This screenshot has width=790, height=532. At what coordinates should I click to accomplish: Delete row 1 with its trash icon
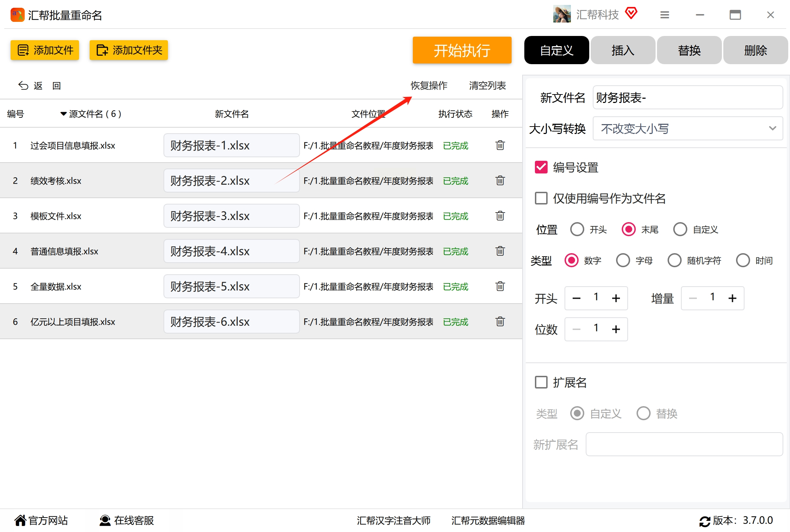click(500, 145)
